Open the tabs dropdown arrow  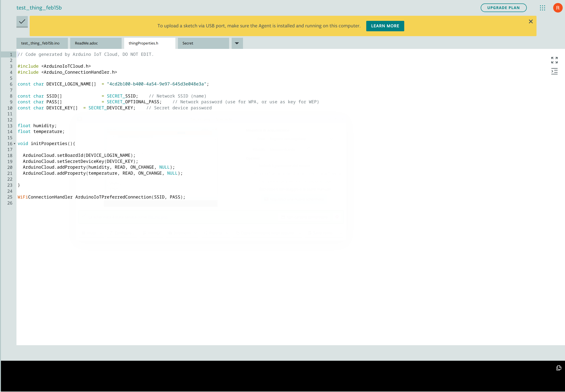click(237, 43)
